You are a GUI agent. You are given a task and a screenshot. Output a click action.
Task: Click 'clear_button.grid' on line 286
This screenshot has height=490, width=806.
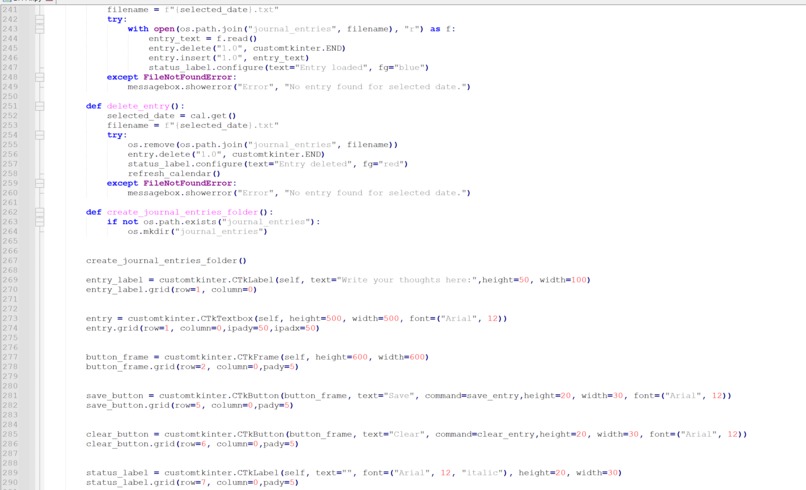(x=130, y=444)
